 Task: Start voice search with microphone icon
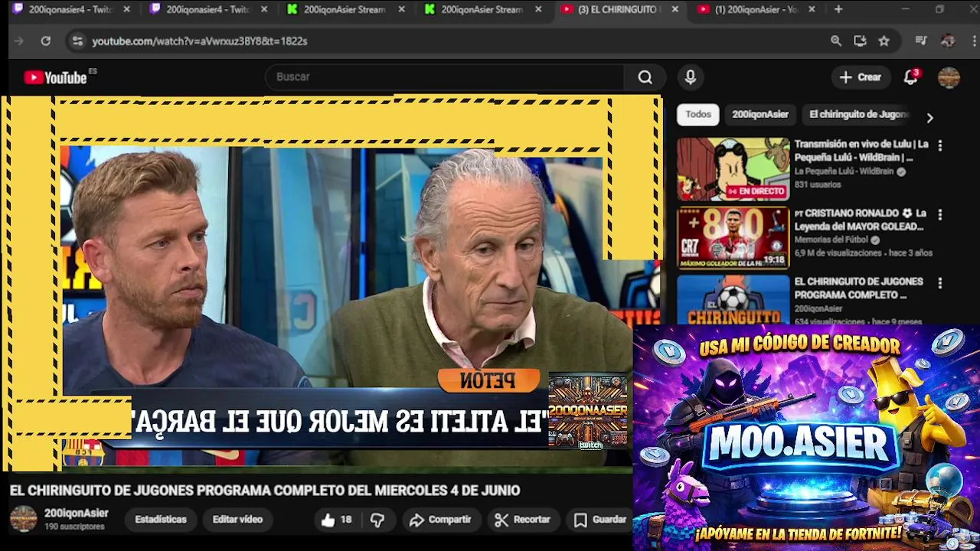(691, 77)
